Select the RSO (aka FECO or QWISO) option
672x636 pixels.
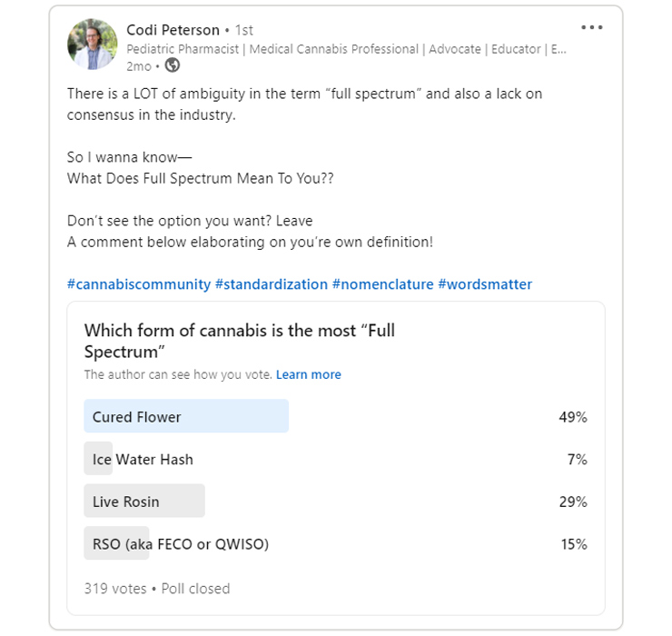pyautogui.click(x=181, y=544)
